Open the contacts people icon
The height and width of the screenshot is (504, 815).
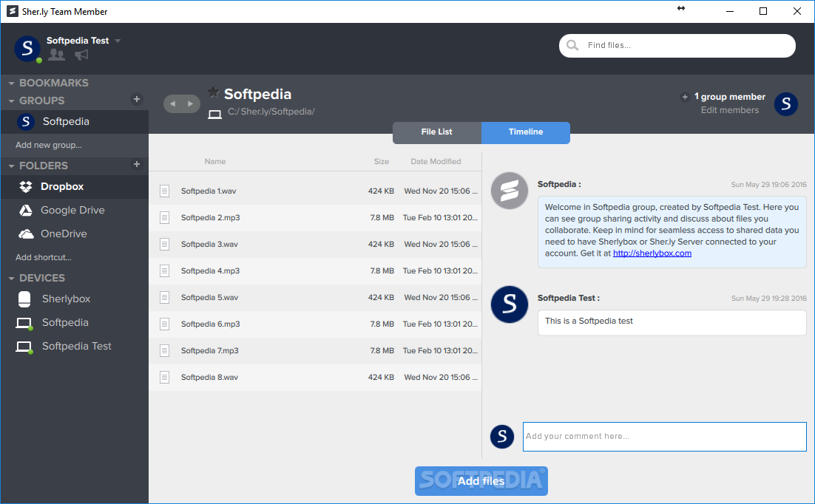point(56,55)
